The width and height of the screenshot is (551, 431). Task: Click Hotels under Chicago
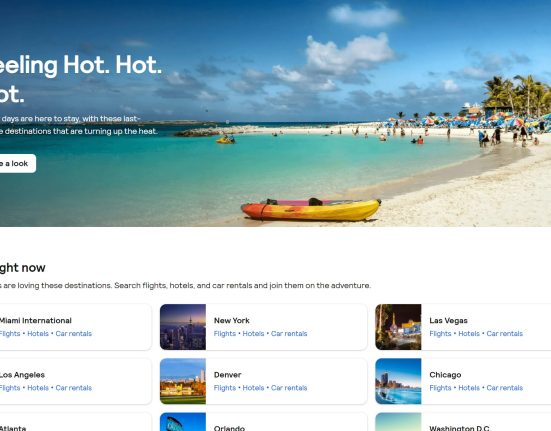coord(469,388)
